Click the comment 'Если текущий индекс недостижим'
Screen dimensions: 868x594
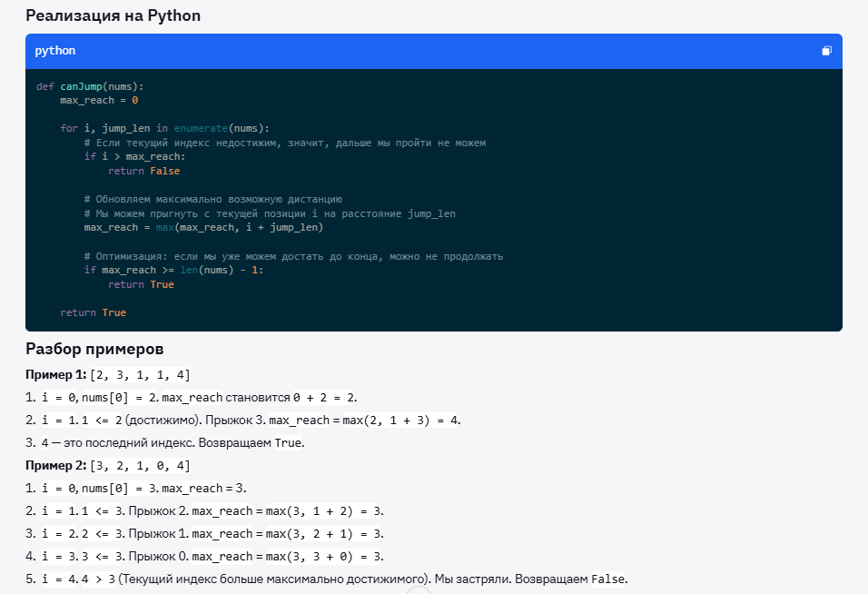285,143
